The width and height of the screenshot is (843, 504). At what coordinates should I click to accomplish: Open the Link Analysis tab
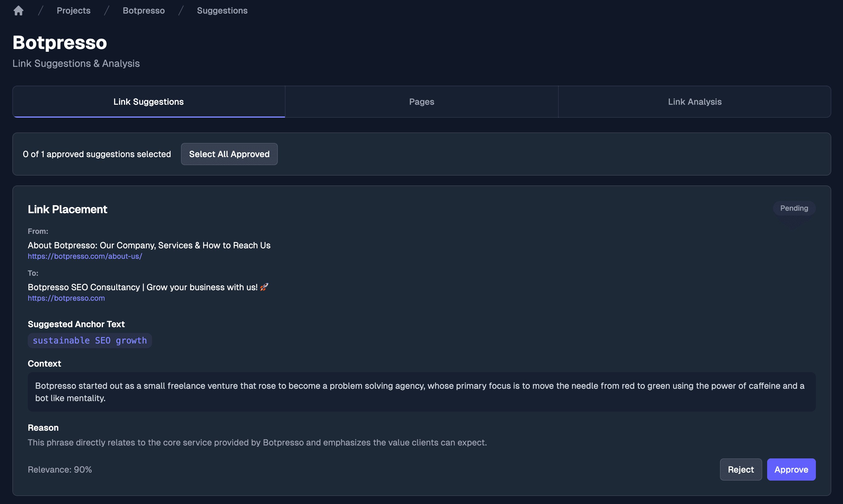tap(694, 102)
